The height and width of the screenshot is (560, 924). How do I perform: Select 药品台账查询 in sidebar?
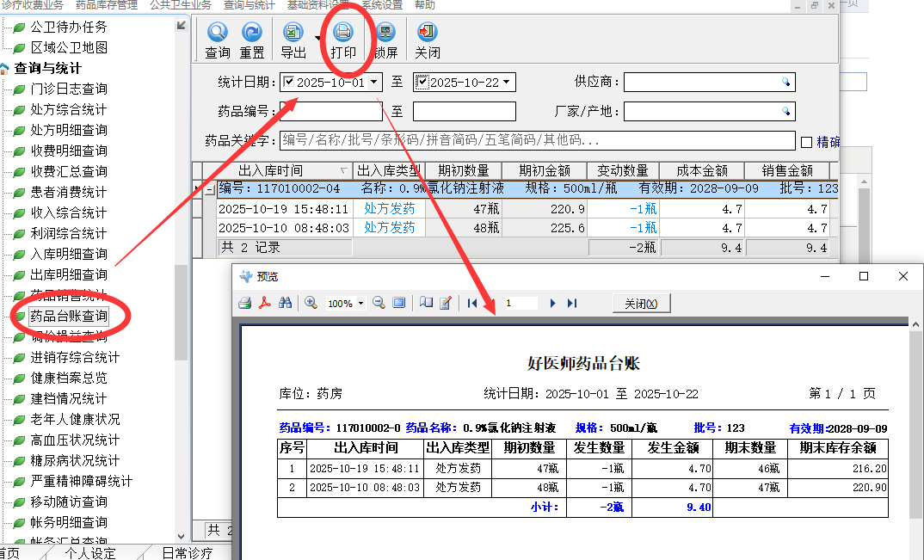[x=69, y=316]
